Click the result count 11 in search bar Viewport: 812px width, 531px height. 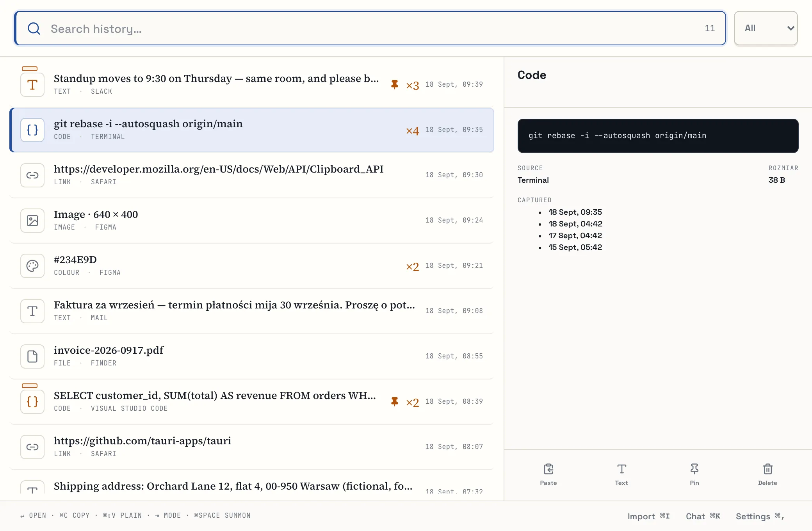[710, 28]
